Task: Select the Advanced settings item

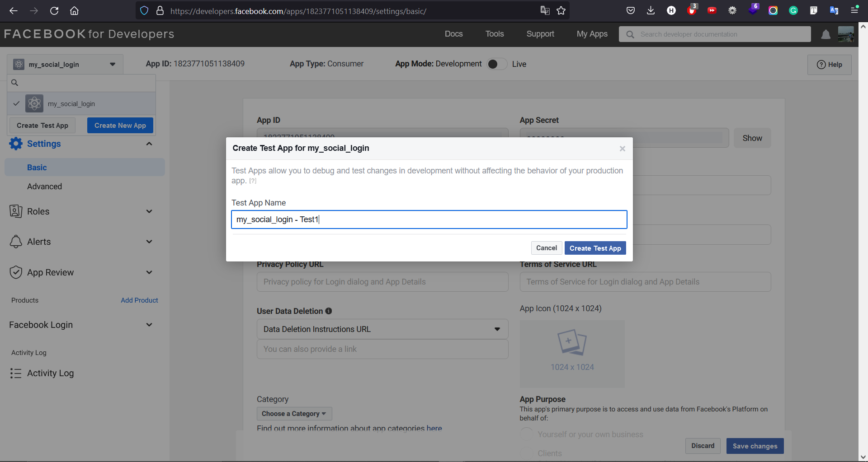Action: point(44,187)
